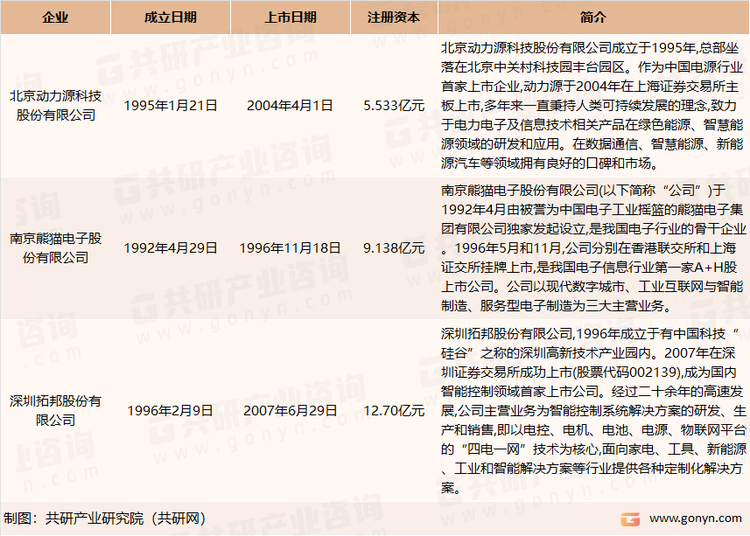
Task: Click the capital value 9.138亿元
Action: click(394, 248)
